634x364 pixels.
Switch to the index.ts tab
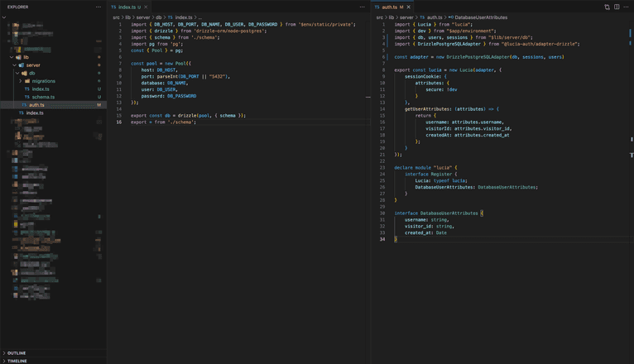[127, 7]
